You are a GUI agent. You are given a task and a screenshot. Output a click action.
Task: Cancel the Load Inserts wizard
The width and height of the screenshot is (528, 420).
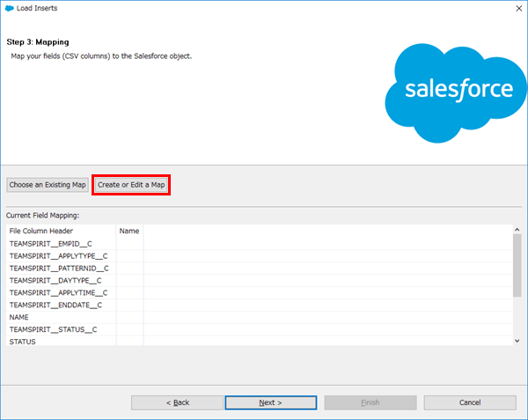click(470, 402)
